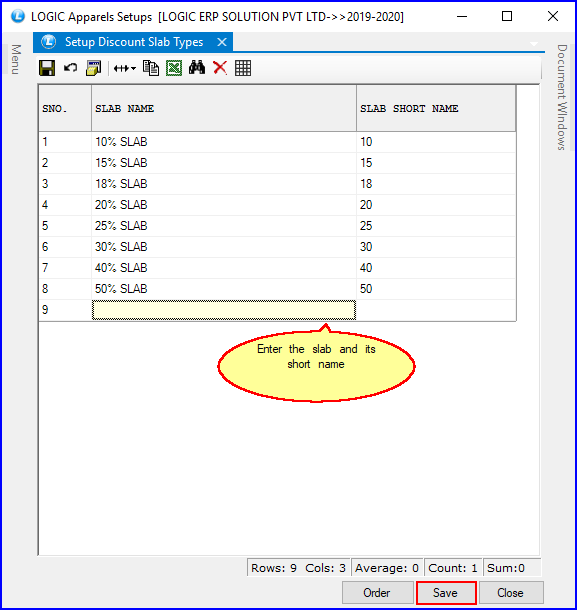Click the floppy disk save icon in toolbar

(x=47, y=68)
